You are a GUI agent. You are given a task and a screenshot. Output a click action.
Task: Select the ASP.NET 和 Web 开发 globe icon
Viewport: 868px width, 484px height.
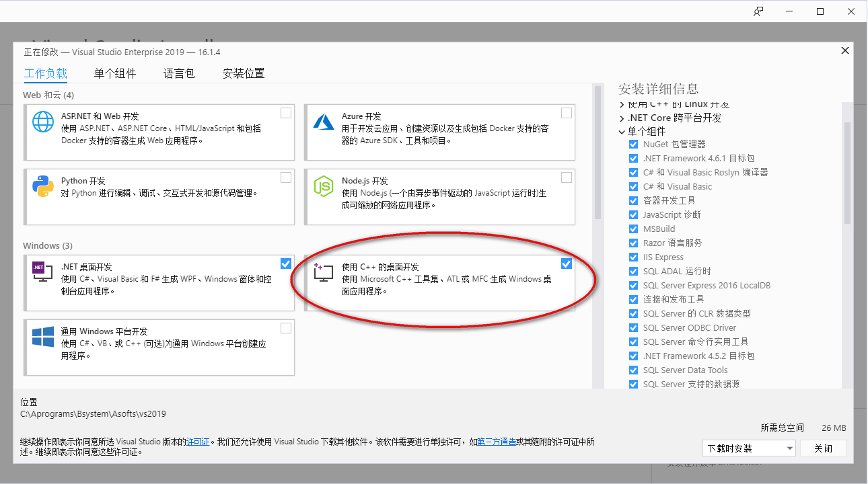point(42,123)
